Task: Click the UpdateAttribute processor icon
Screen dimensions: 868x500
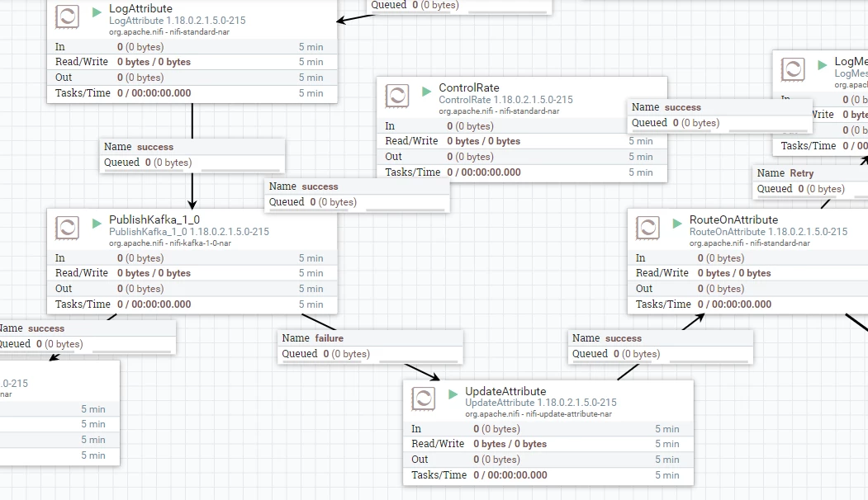Action: [424, 399]
